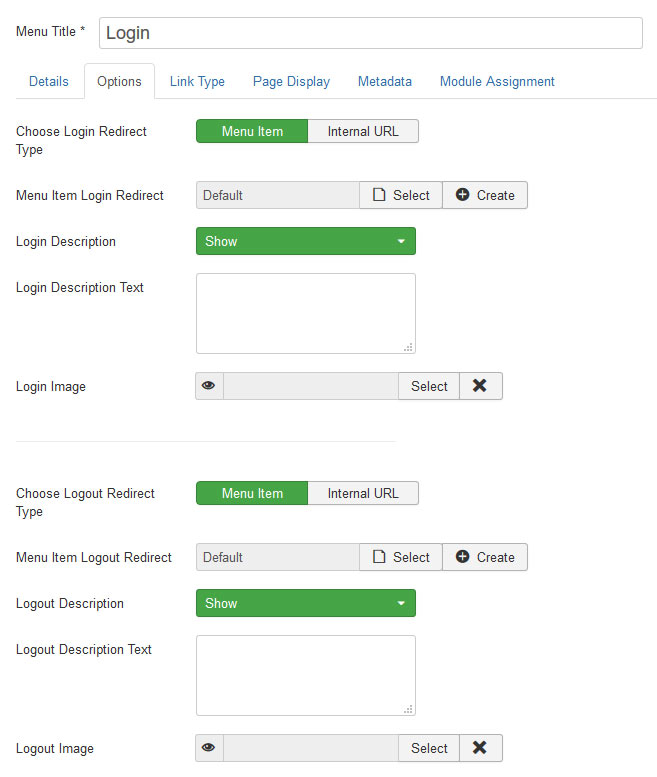
Task: Create a new Menu Item Login Redirect
Action: pyautogui.click(x=485, y=195)
